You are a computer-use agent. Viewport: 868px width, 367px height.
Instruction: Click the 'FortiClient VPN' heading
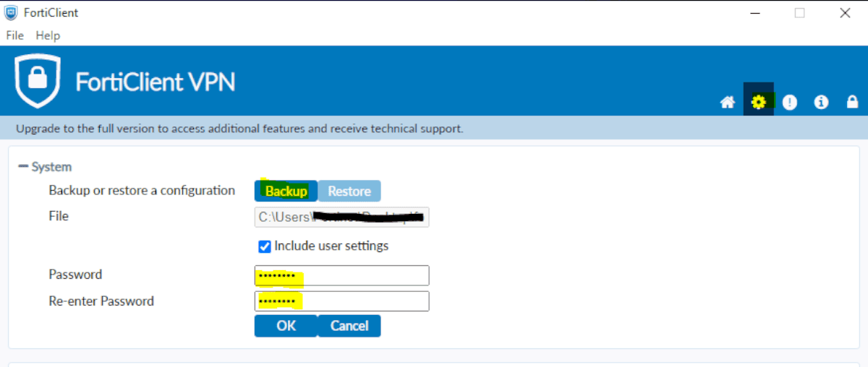pyautogui.click(x=156, y=82)
